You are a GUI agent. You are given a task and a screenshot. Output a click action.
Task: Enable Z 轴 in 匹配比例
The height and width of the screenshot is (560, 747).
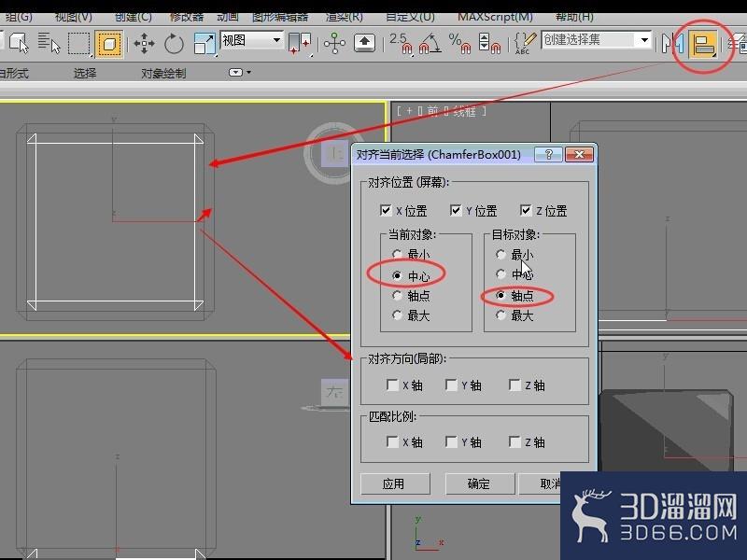(514, 441)
